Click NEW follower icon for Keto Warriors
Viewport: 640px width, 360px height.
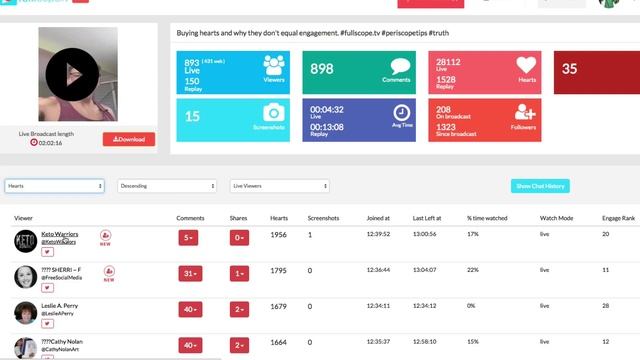point(105,237)
